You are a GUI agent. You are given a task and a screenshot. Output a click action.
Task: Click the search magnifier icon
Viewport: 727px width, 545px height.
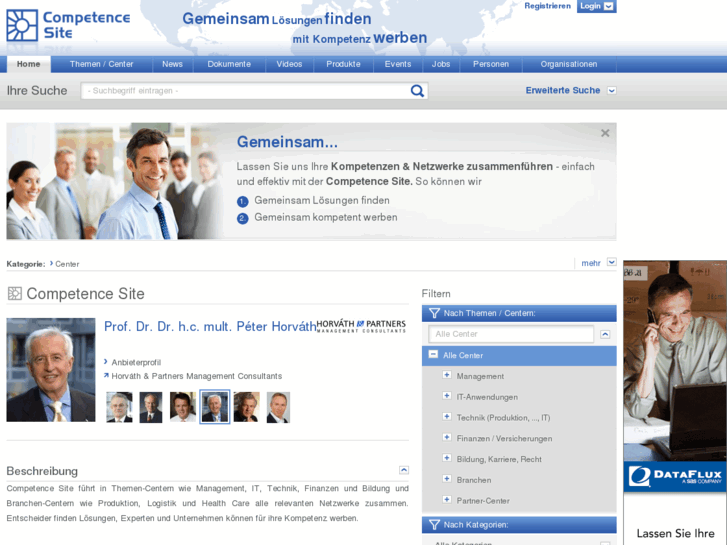pyautogui.click(x=417, y=91)
